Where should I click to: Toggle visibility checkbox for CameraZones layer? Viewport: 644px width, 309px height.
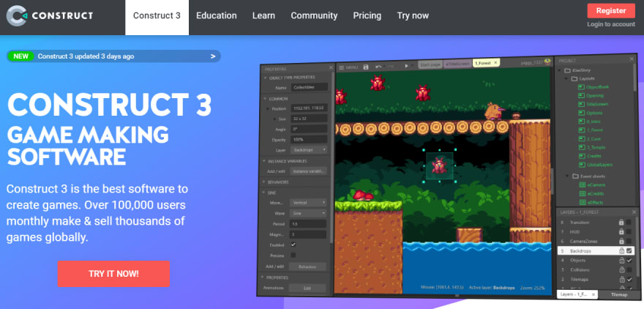pyautogui.click(x=629, y=241)
